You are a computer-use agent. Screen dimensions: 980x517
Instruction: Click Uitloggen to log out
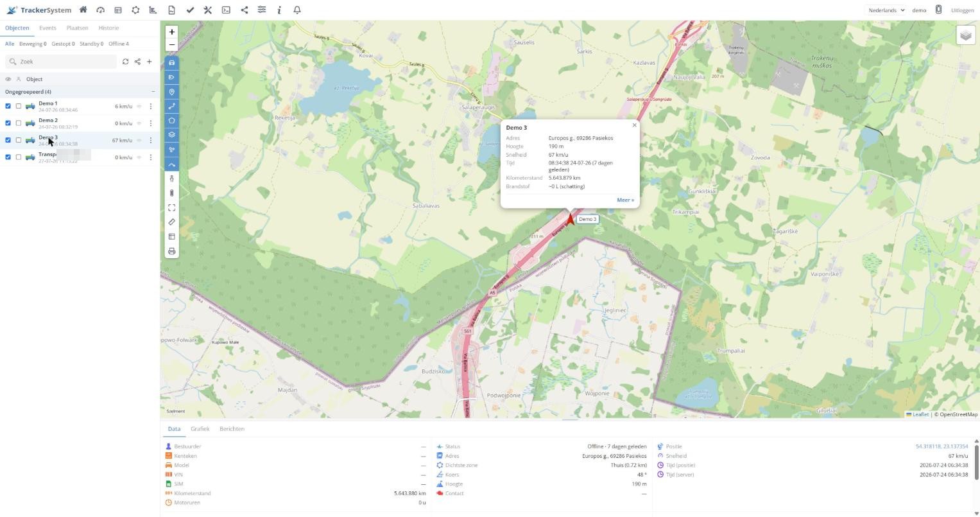962,10
